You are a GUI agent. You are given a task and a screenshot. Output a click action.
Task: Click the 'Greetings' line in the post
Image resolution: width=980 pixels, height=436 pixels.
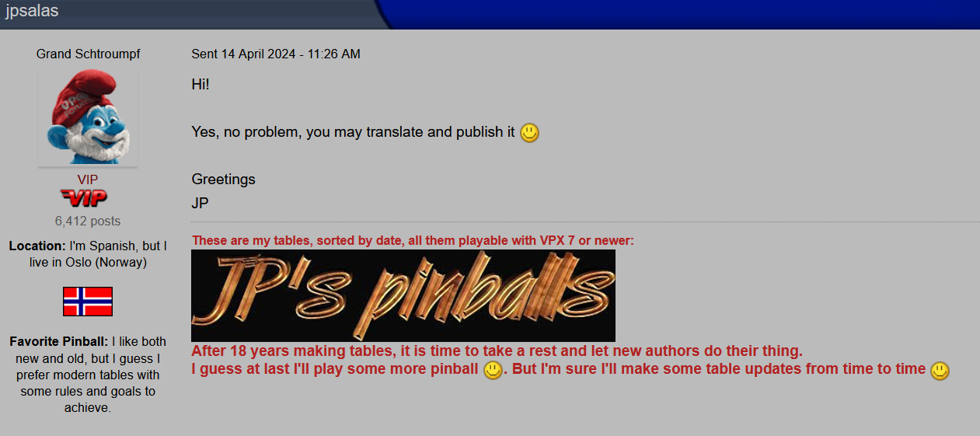(223, 180)
